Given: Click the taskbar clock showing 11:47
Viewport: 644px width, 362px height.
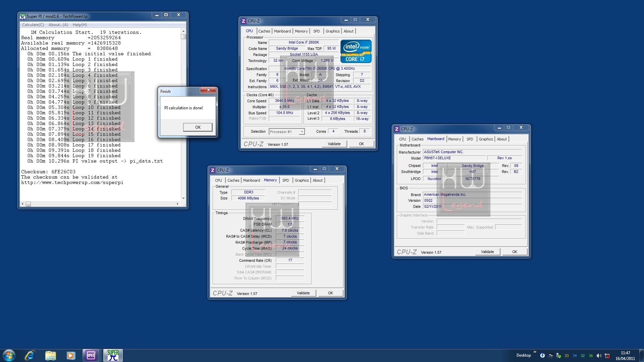Looking at the screenshot, I should coord(625,356).
